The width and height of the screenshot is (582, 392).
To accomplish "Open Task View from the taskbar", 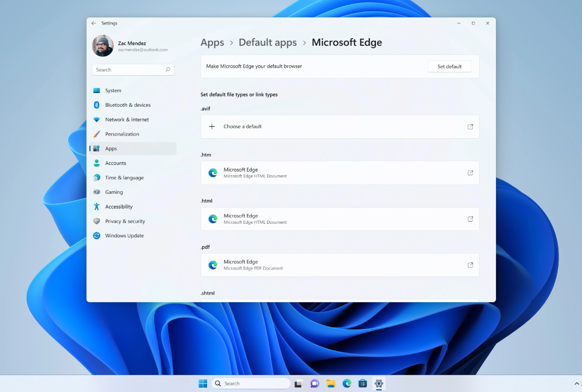I will pyautogui.click(x=299, y=383).
